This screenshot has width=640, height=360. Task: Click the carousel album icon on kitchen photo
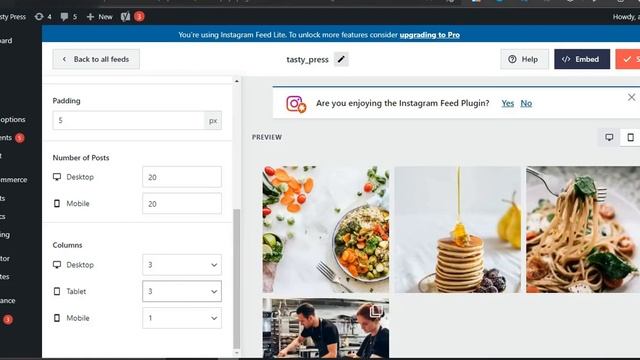[x=376, y=311]
